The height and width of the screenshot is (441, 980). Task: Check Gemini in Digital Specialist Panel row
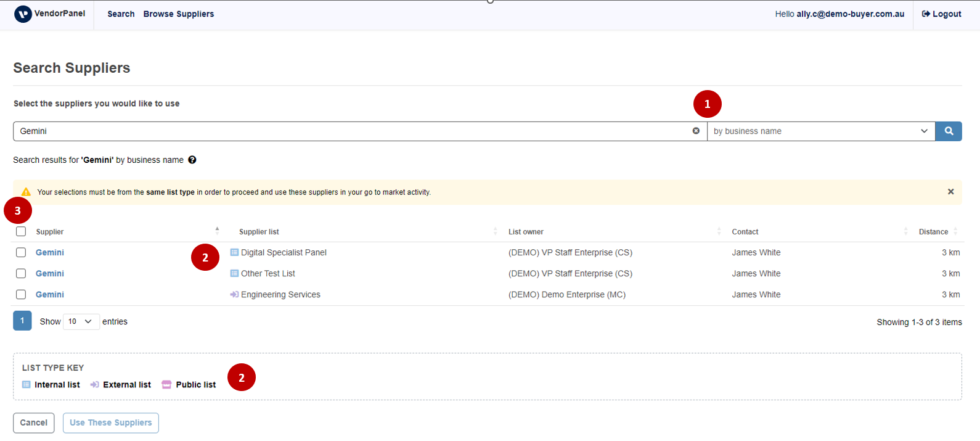(x=21, y=252)
